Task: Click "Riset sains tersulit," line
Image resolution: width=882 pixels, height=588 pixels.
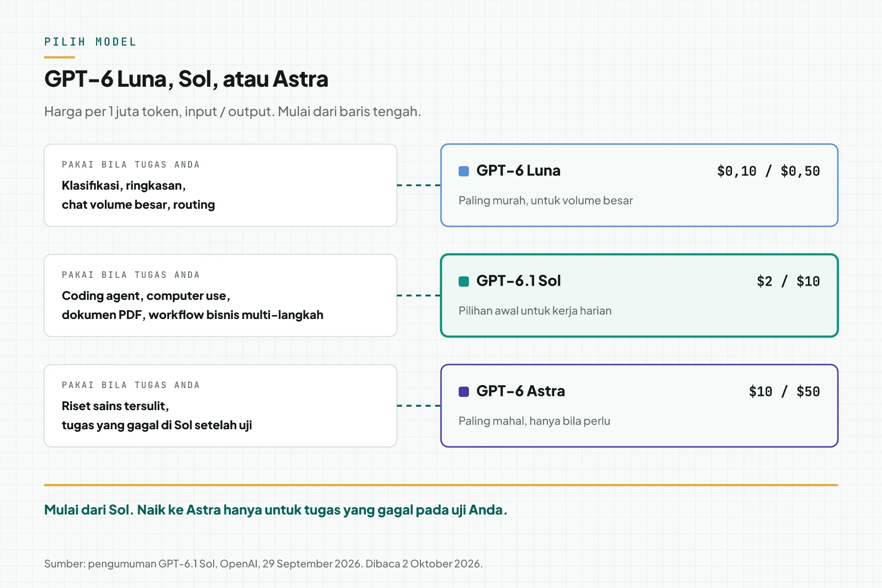Action: (x=115, y=406)
